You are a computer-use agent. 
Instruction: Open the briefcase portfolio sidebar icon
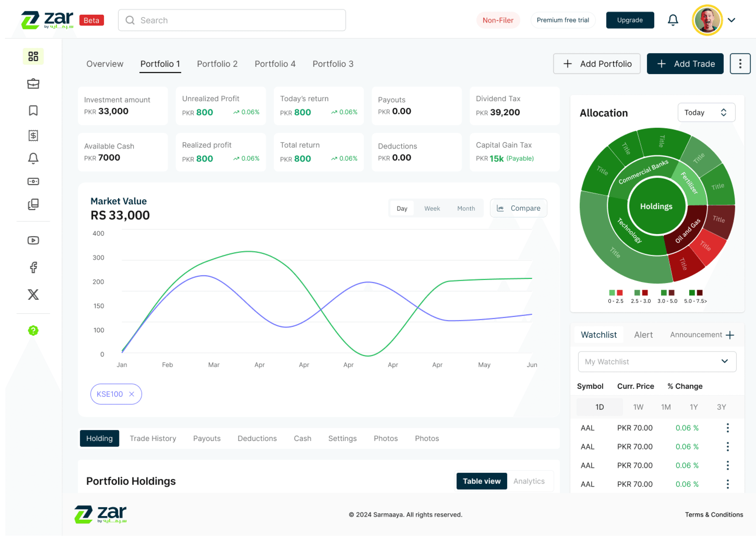click(x=33, y=83)
